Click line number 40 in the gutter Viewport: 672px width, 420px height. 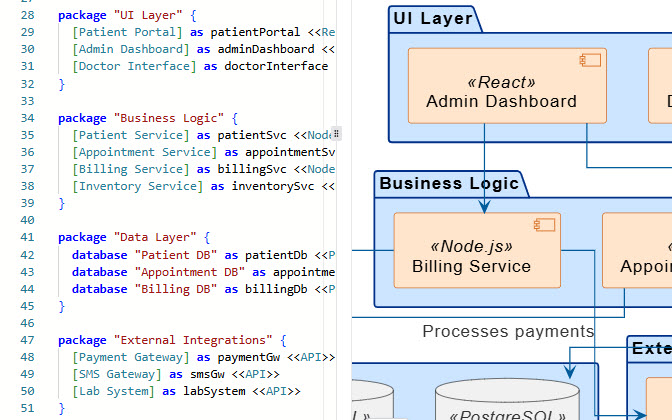[x=27, y=220]
